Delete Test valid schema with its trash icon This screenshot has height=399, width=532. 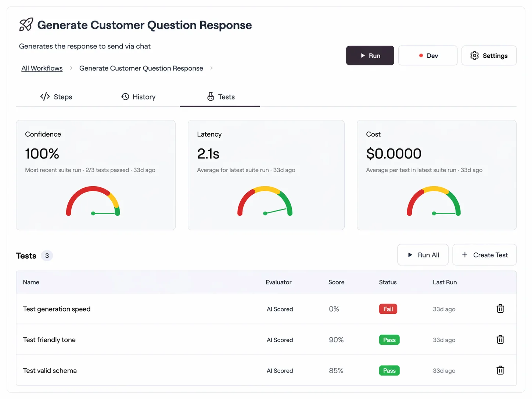pyautogui.click(x=500, y=370)
